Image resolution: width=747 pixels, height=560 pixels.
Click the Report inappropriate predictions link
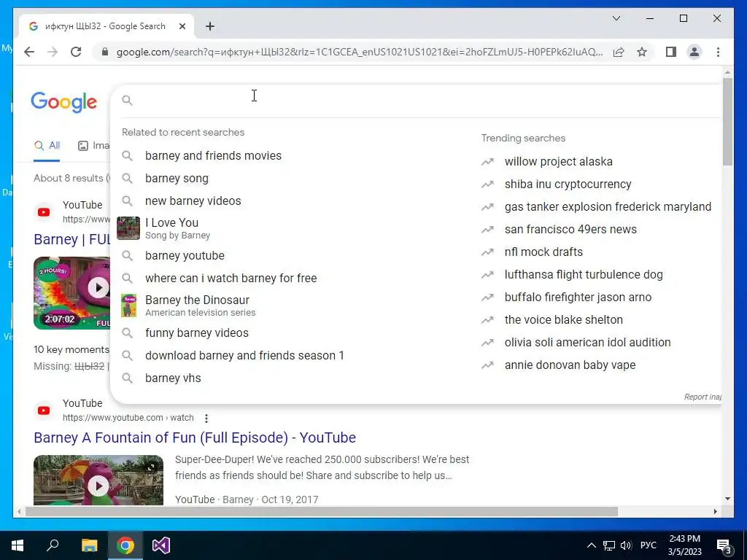tap(703, 397)
